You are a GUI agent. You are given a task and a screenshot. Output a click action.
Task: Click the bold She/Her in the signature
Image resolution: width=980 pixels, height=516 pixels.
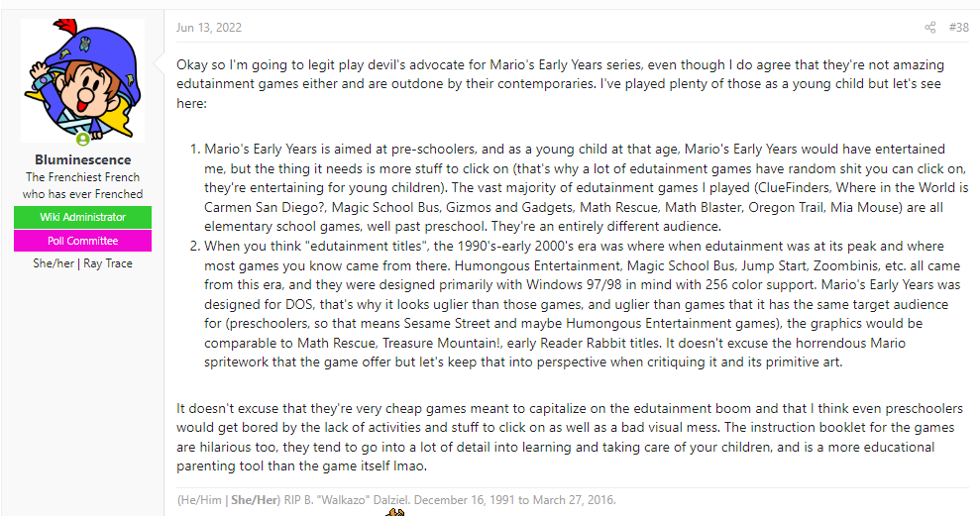point(255,500)
